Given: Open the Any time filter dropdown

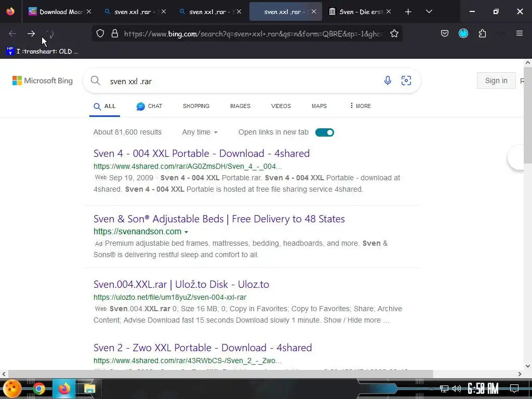Looking at the screenshot, I should [200, 132].
